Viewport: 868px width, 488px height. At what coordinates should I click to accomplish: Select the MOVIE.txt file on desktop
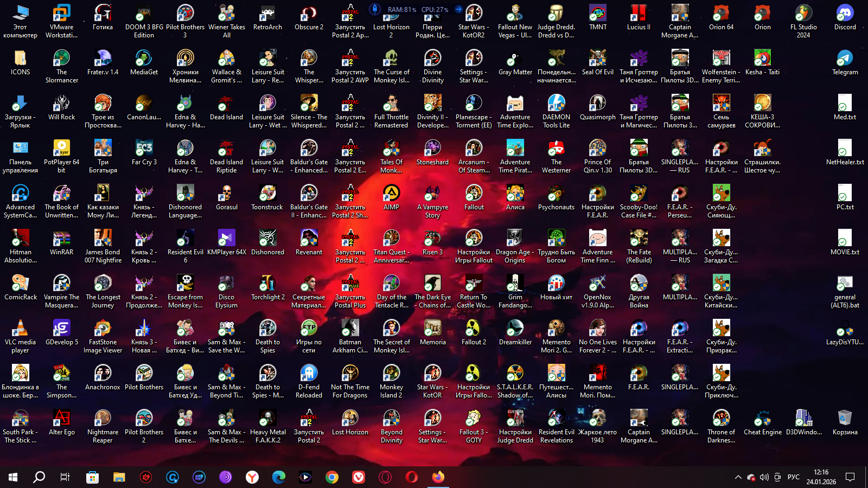(845, 242)
